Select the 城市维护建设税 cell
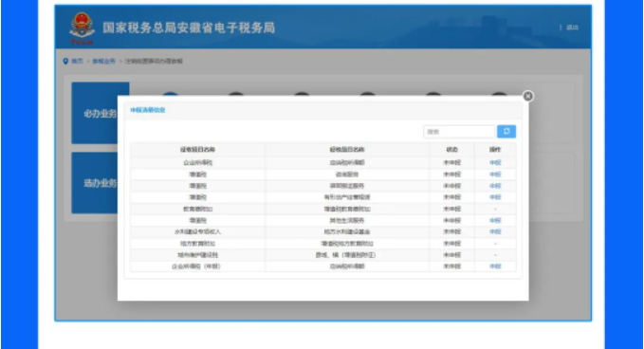Screen dimensions: 644x349 pos(197,255)
